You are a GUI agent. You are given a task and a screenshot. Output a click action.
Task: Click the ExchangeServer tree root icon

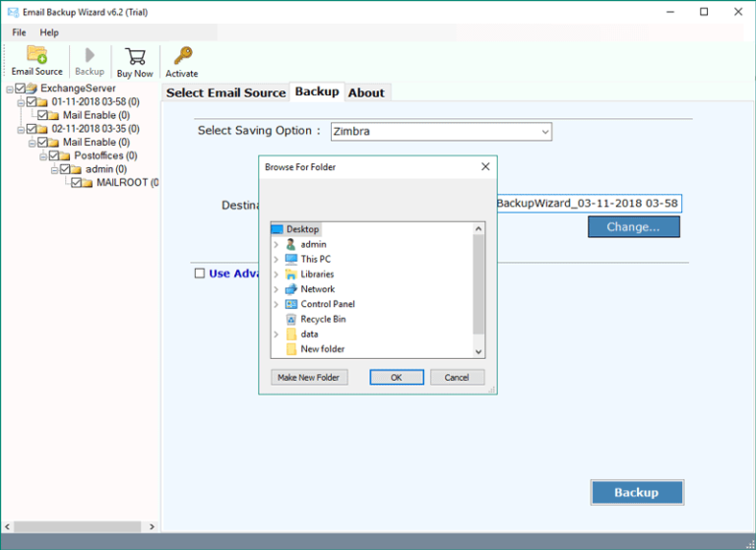tap(31, 89)
